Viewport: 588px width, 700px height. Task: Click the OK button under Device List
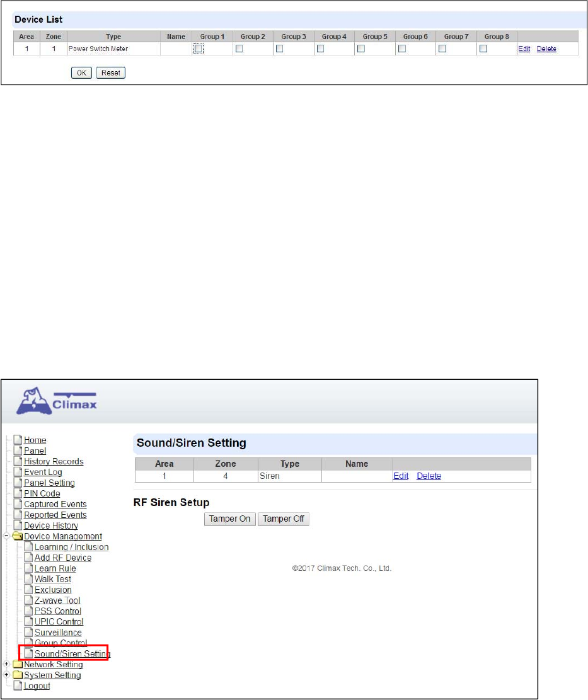point(81,72)
